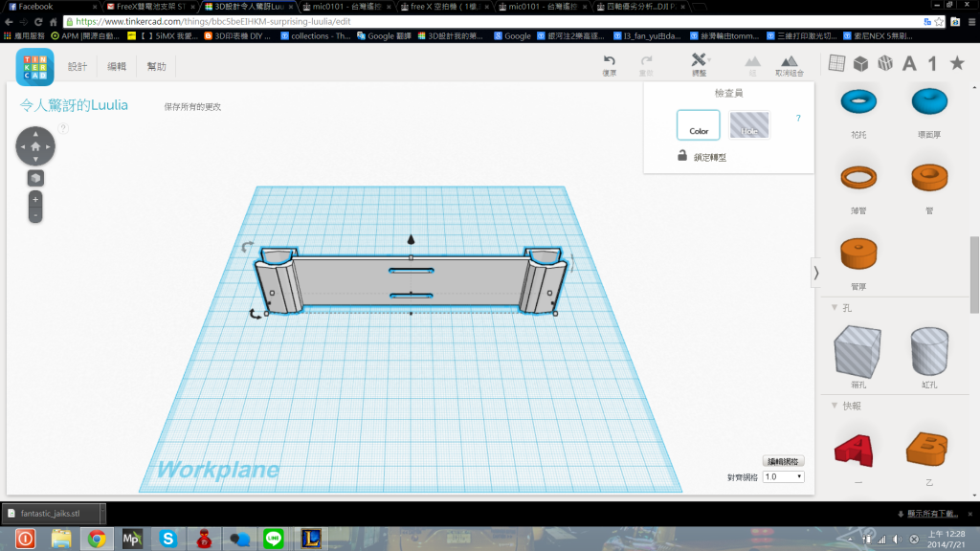Click the height-lift cone handle above the model
980x551 pixels.
(411, 239)
